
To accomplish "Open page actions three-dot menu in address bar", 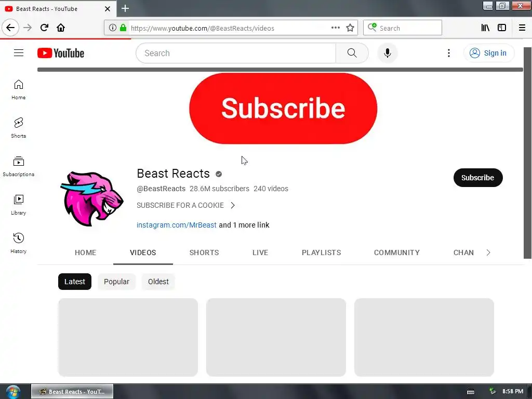I will coord(335,28).
